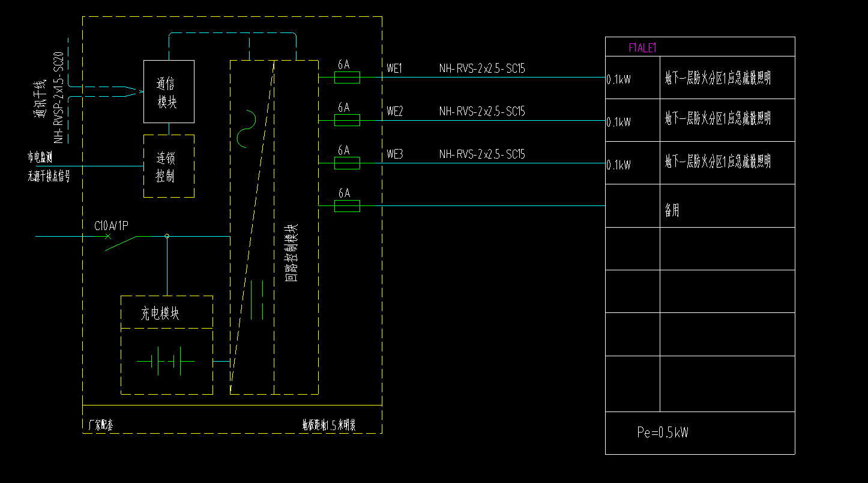Click the NH-RVS-2x2.5-SC15 cable text on WE2
Image resolution: width=868 pixels, height=483 pixels.
(x=482, y=111)
